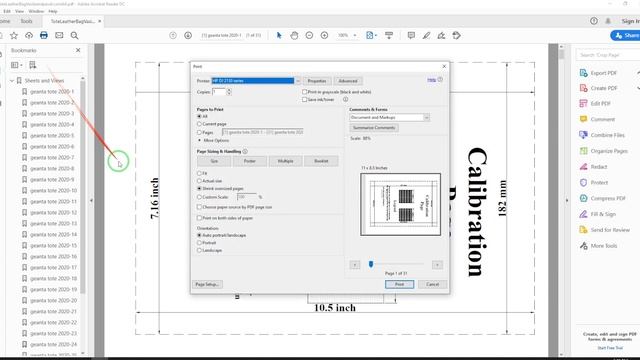Click the notifications bell icon

tap(608, 21)
